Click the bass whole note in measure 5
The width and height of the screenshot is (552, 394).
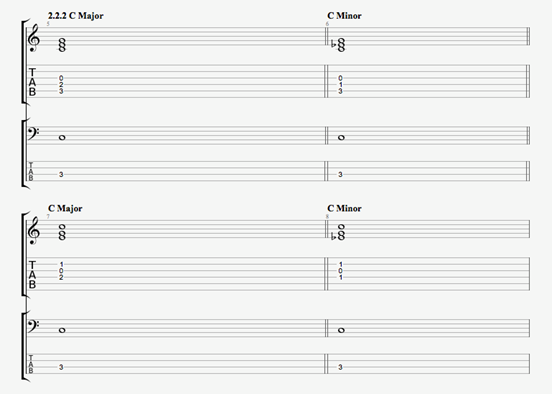point(62,137)
